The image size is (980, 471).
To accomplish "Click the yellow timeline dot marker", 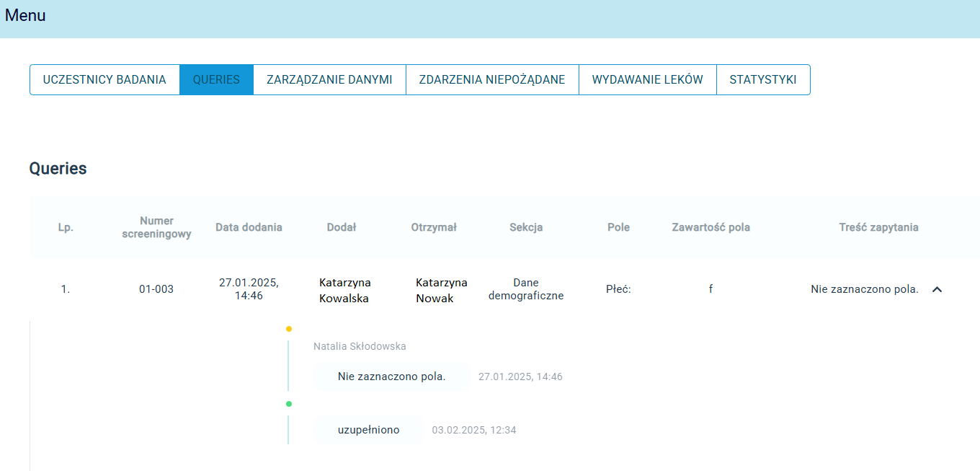I will click(289, 329).
